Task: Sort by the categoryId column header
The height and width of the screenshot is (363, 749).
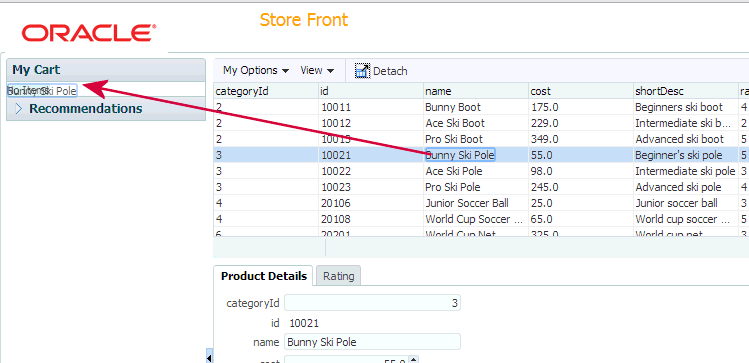Action: (x=266, y=91)
